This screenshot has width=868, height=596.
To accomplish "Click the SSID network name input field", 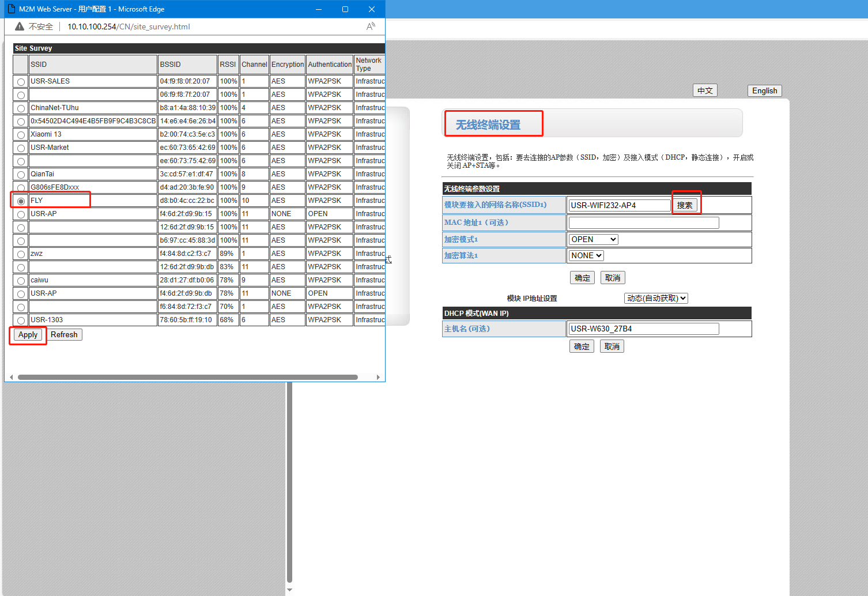I will pyautogui.click(x=619, y=205).
